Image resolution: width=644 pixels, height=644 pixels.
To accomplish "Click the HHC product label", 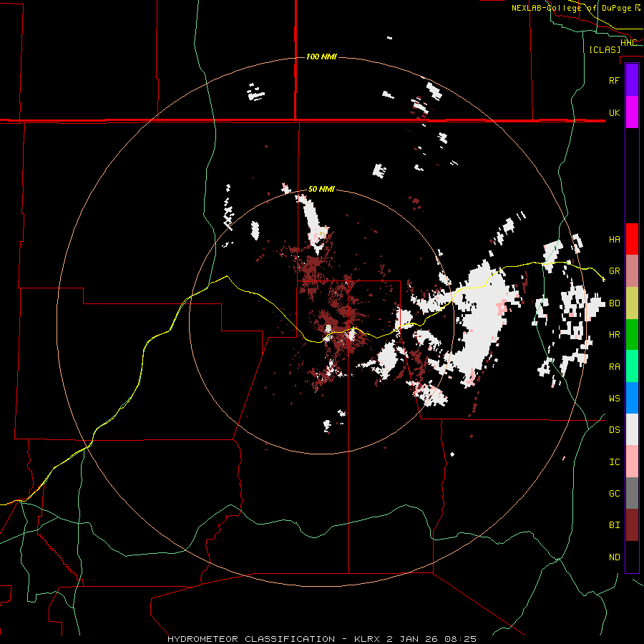I will point(628,42).
